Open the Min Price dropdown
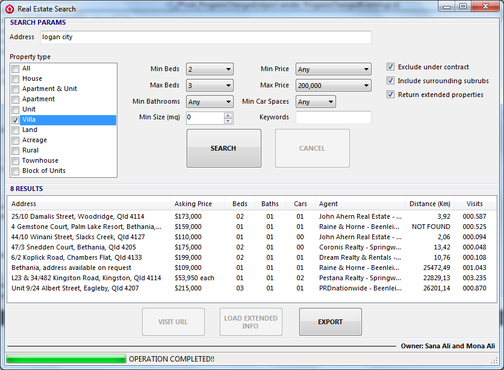This screenshot has height=370, width=504. [333, 69]
